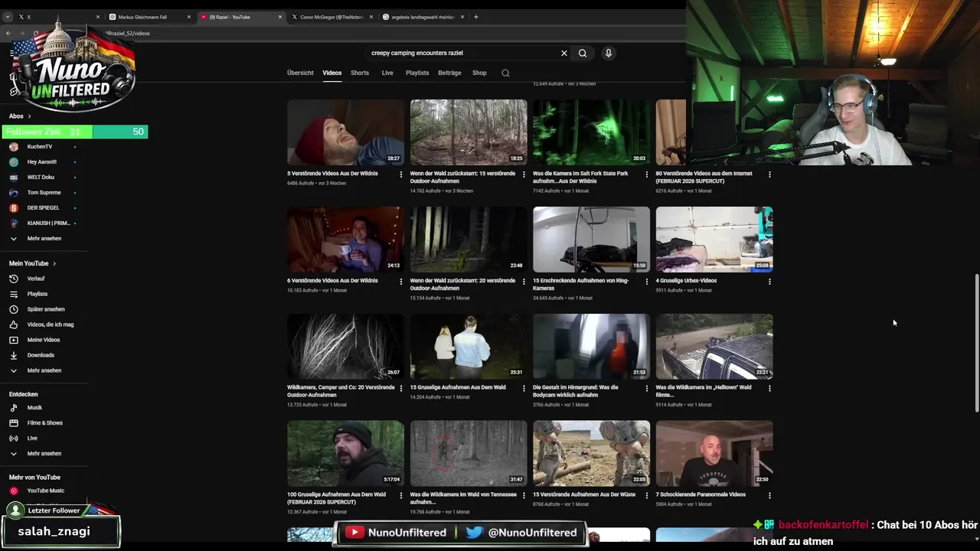
Task: Open Filme & Shows under Entdecken
Action: (x=45, y=423)
